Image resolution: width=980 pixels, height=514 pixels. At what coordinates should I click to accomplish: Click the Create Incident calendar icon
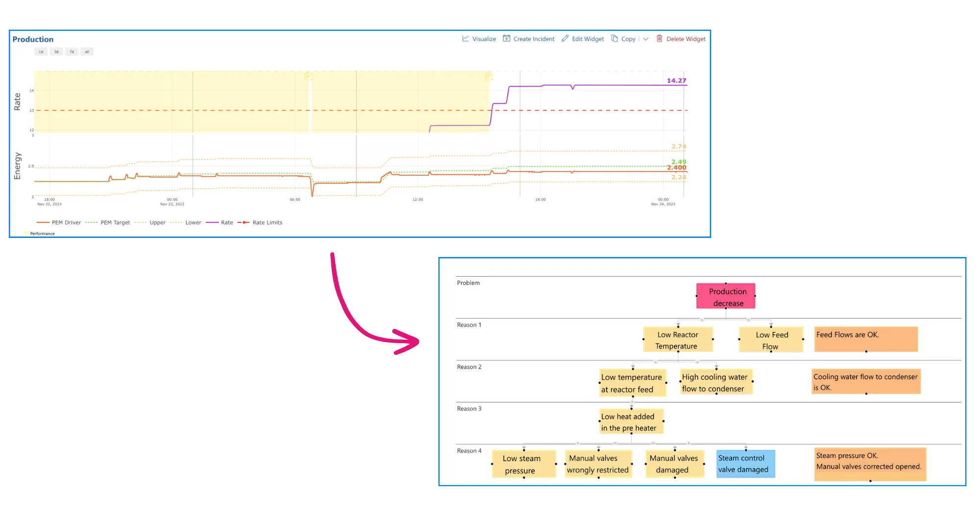pyautogui.click(x=507, y=39)
